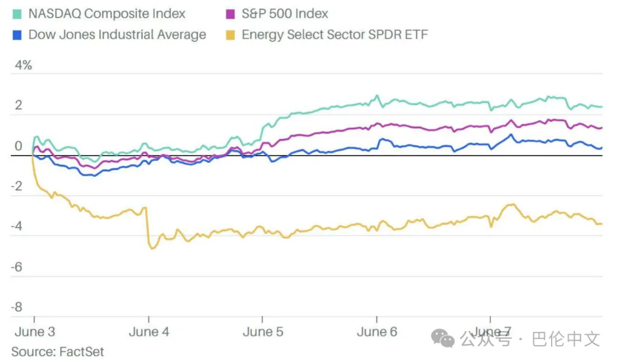
Task: Select the yellow Energy Select legend swatch
Action: [x=230, y=35]
